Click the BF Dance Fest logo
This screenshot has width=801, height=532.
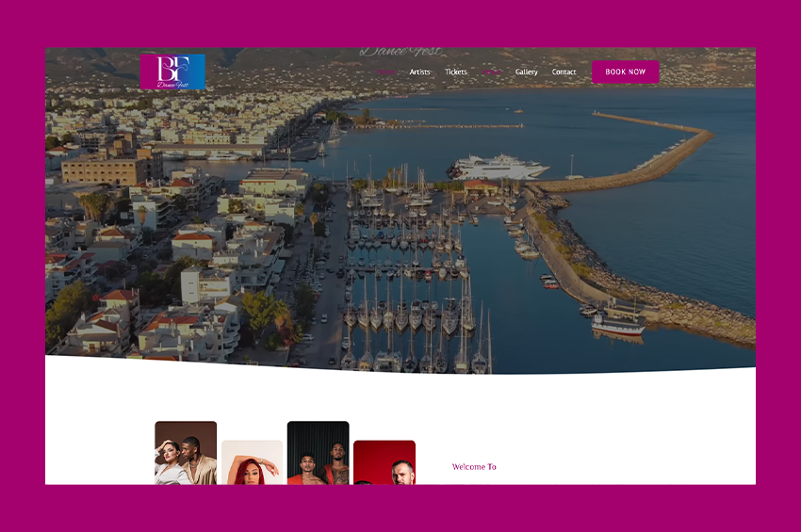(x=172, y=72)
